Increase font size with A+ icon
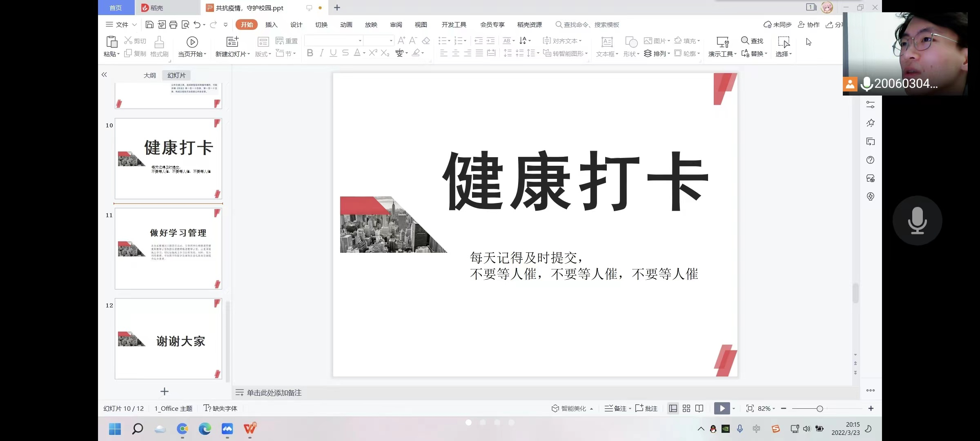The image size is (980, 441). pos(401,40)
